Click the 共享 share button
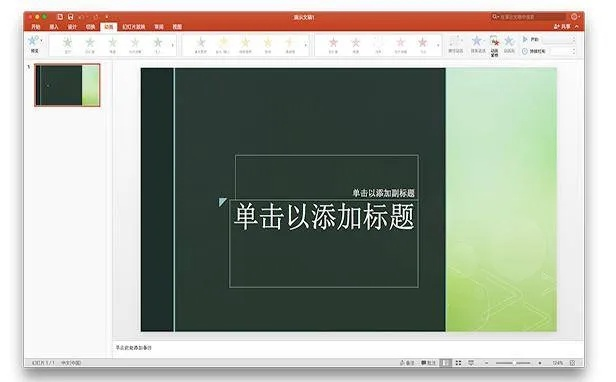 (x=562, y=27)
